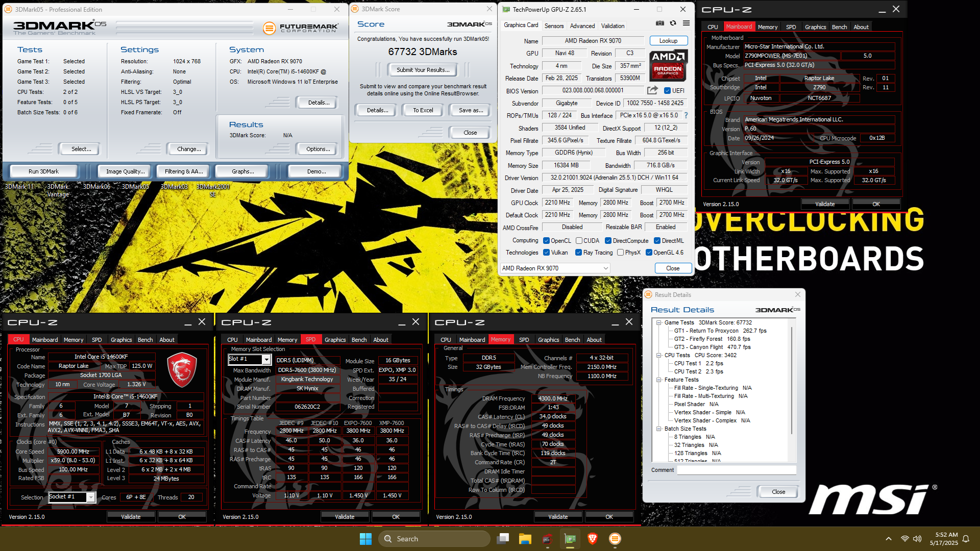Open the notifications bell icon

pos(966,539)
